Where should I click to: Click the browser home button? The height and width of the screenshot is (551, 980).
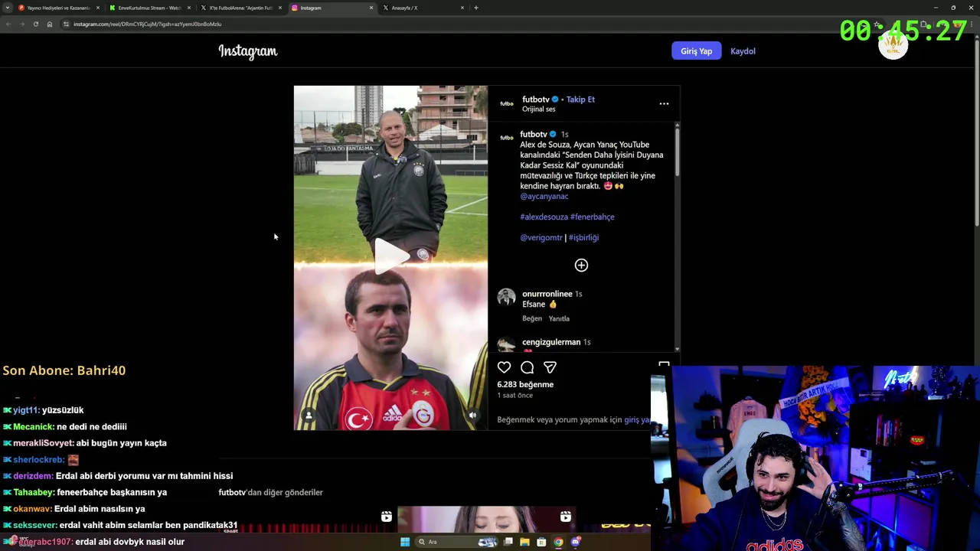pyautogui.click(x=49, y=24)
